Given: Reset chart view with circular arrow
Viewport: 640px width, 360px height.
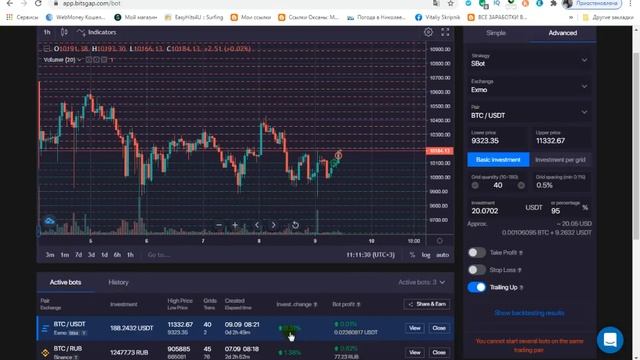Looking at the screenshot, I should (x=295, y=225).
